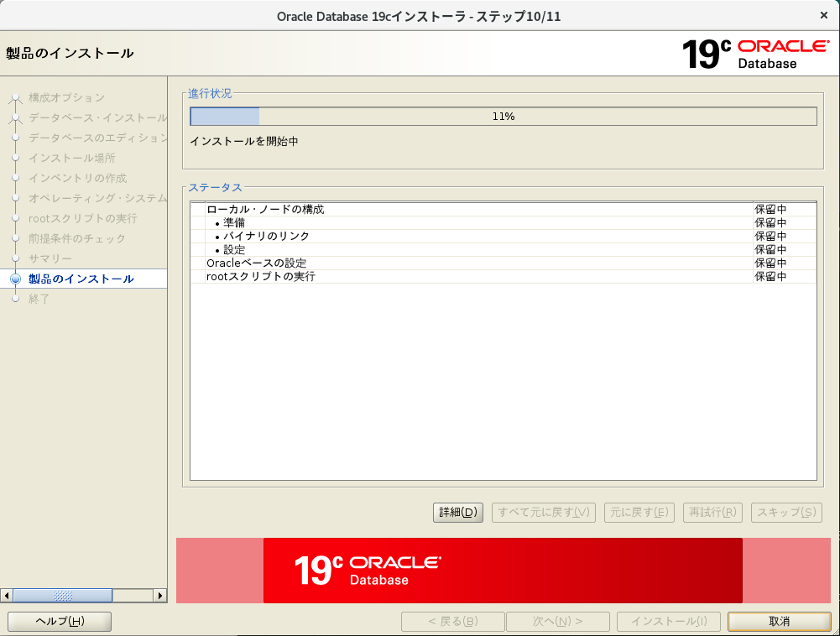Viewport: 840px width, 636px height.
Task: Close the installer window with X
Action: [x=823, y=16]
